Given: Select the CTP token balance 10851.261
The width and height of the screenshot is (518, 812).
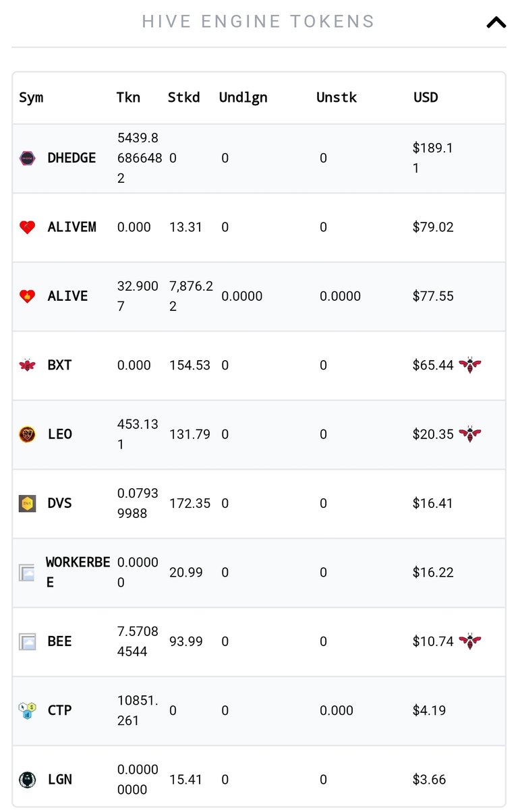Looking at the screenshot, I should click(138, 710).
